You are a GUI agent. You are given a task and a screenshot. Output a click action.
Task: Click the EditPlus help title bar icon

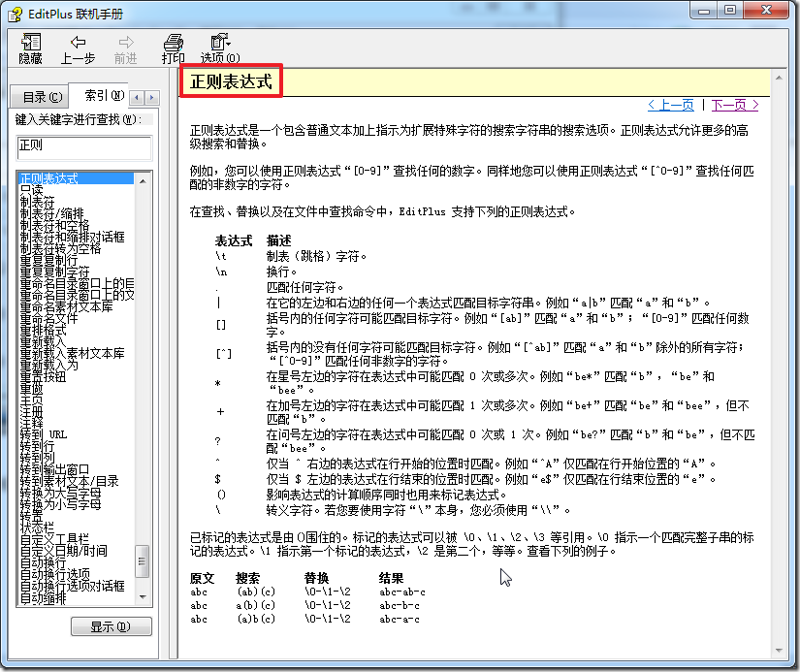pyautogui.click(x=16, y=15)
